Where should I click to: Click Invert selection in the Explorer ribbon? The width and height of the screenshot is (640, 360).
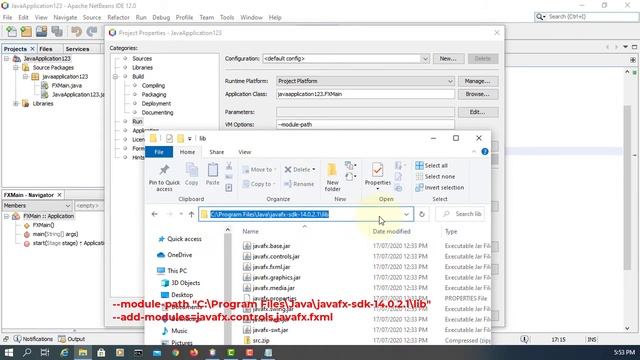point(440,187)
